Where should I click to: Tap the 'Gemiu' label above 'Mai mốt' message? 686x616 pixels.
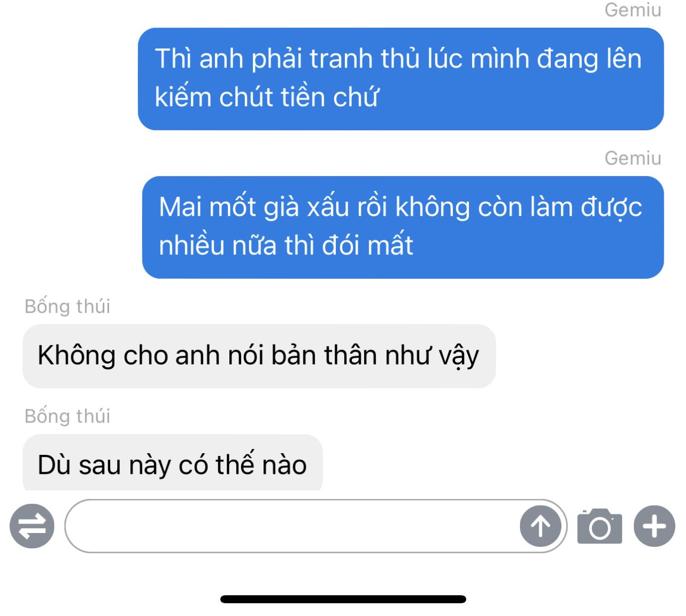633,158
